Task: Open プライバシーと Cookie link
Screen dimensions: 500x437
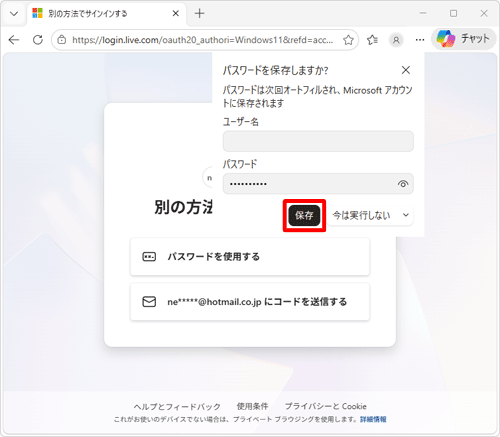Action: pyautogui.click(x=325, y=406)
